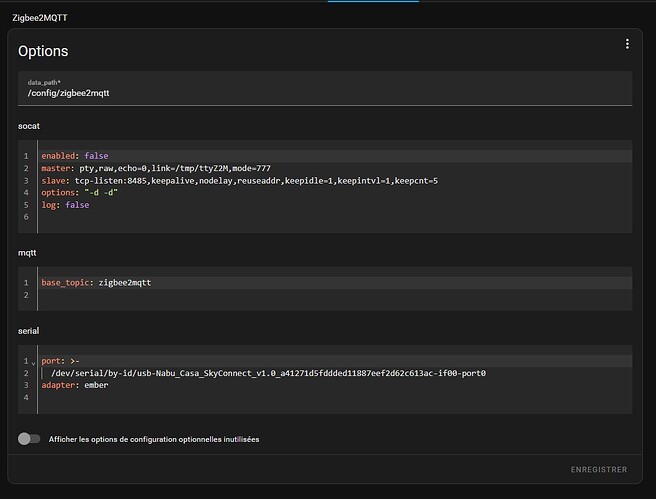656x499 pixels.
Task: Click empty line 4 in serial editor
Action: [300, 397]
